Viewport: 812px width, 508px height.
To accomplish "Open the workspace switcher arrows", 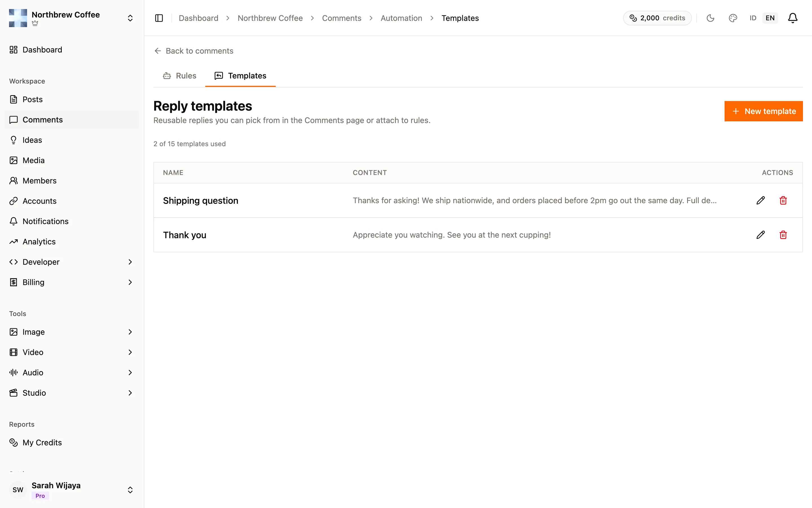I will point(130,18).
